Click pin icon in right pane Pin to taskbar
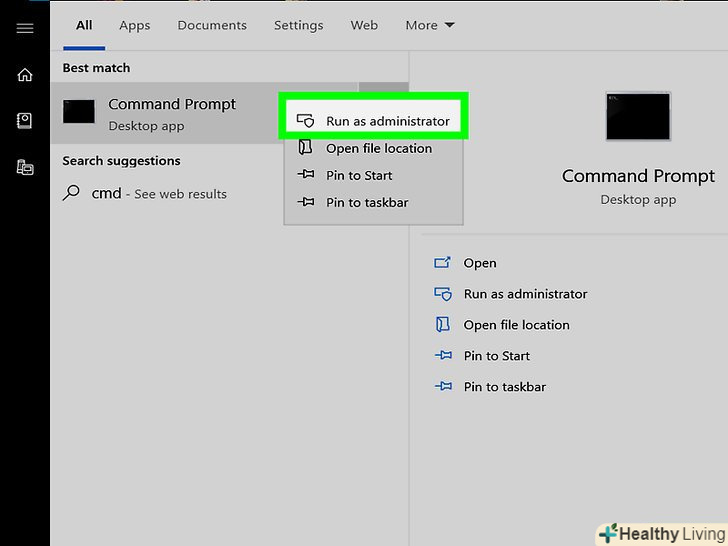The height and width of the screenshot is (546, 728). click(x=443, y=386)
